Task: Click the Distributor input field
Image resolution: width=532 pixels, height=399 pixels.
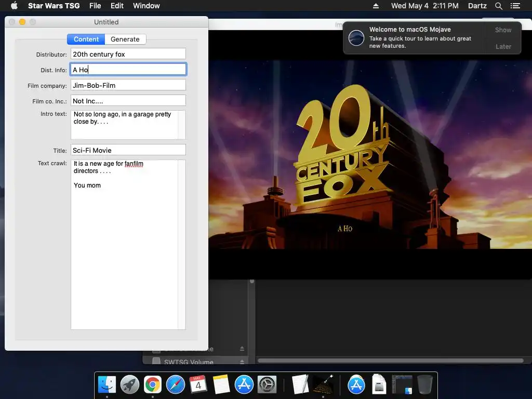Action: (x=128, y=54)
